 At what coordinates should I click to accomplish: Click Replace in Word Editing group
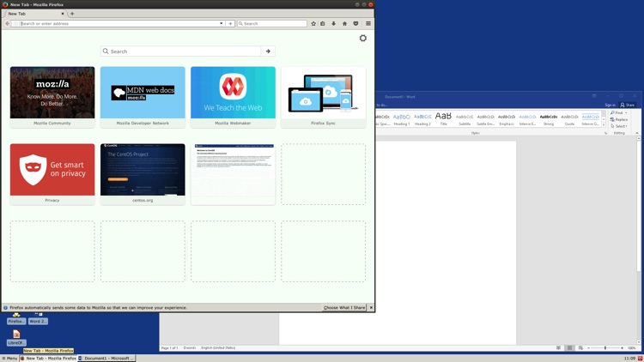coord(619,119)
